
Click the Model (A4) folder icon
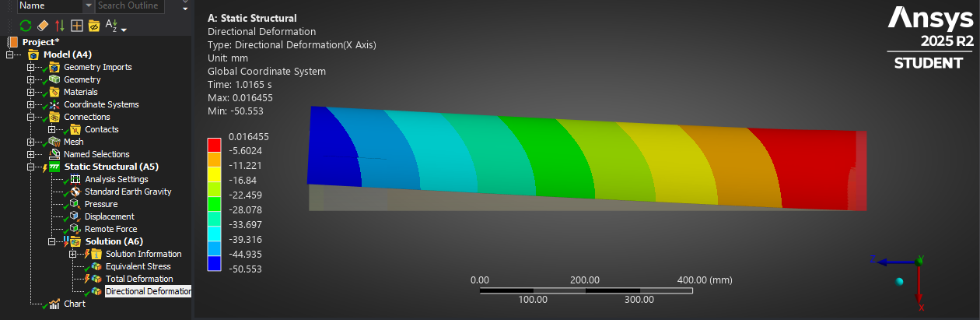pyautogui.click(x=33, y=55)
